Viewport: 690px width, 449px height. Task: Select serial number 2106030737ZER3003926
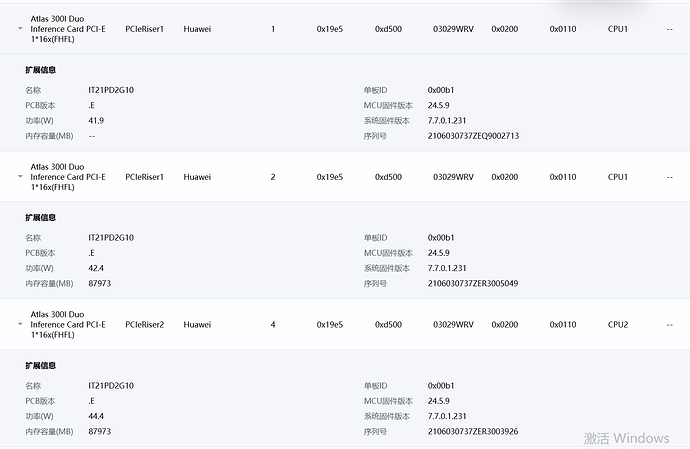click(473, 431)
